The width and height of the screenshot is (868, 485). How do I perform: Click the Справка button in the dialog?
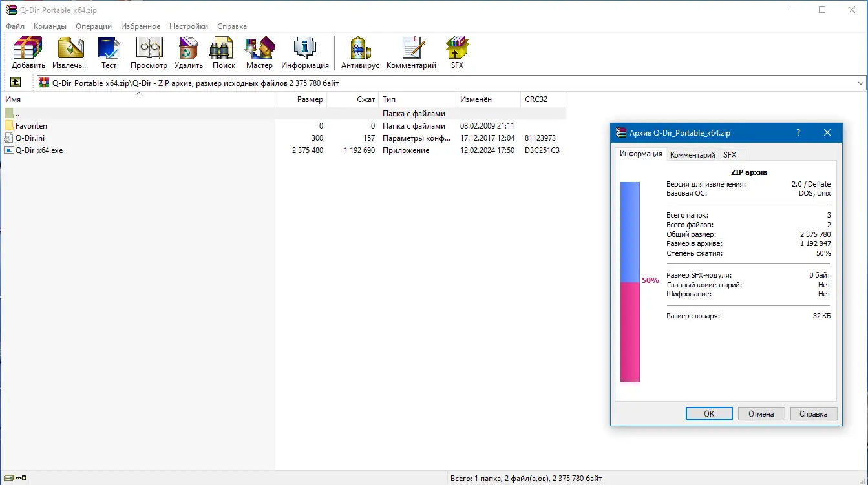tap(813, 413)
